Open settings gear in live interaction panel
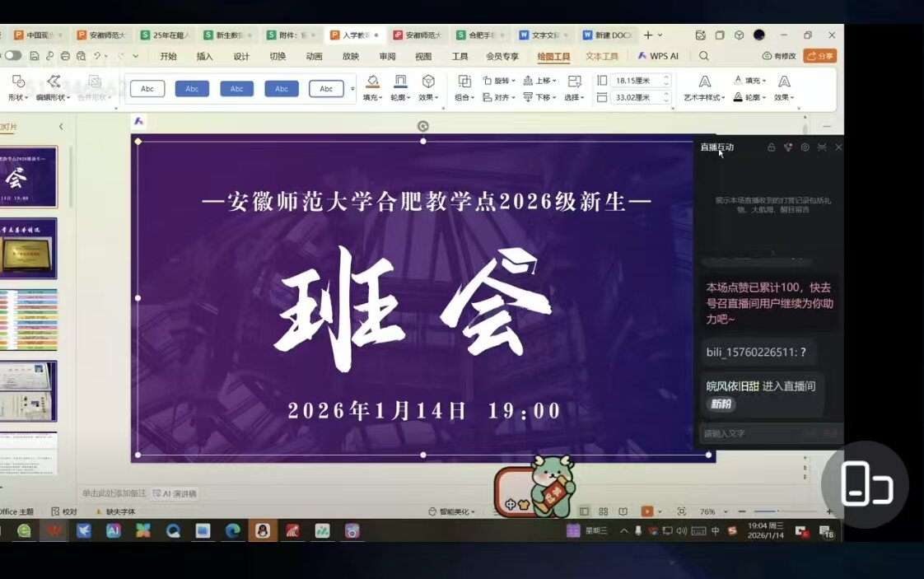 tap(805, 147)
